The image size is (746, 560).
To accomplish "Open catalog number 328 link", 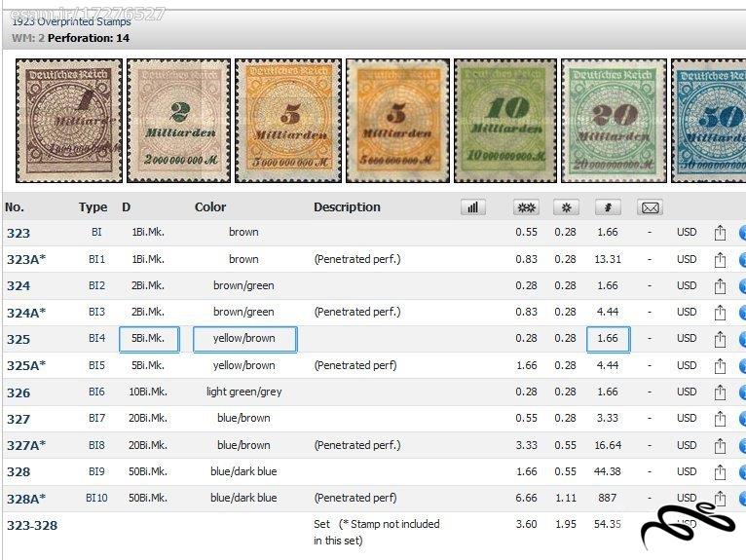I will 19,472.
